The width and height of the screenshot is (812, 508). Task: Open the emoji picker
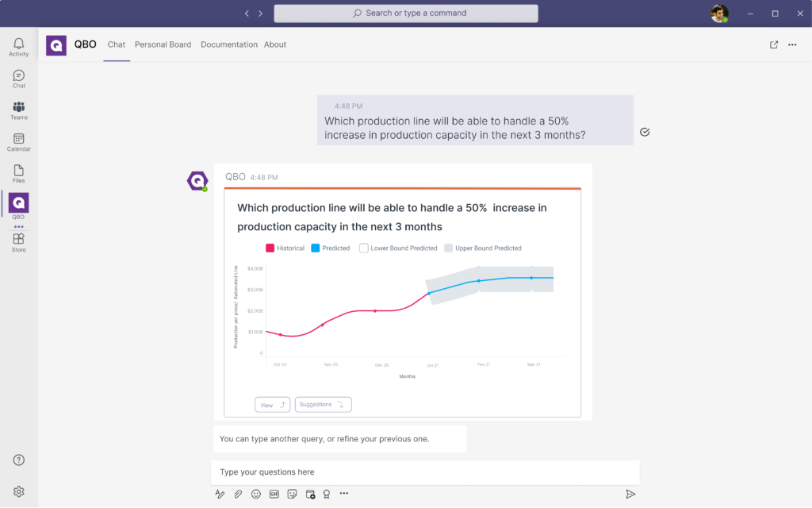point(256,494)
